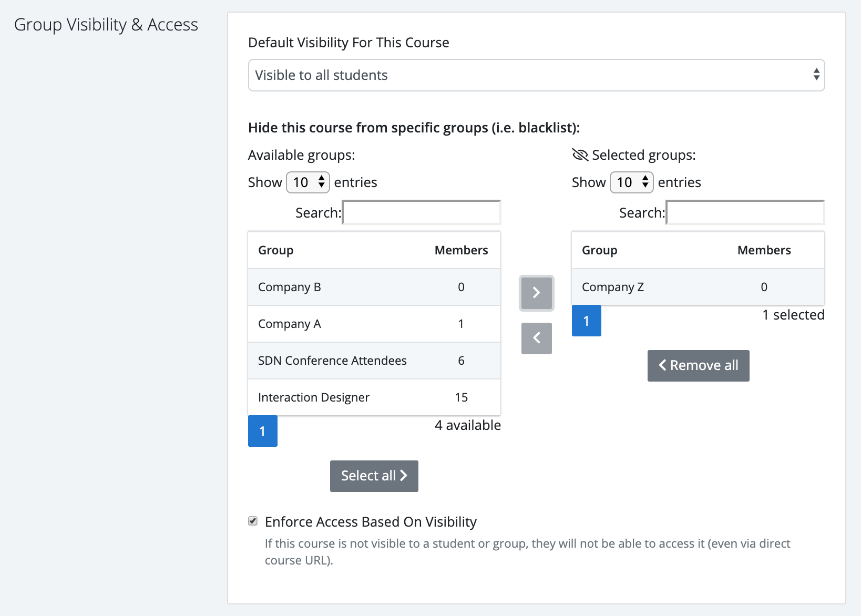Open the Available groups entries count dropdown
This screenshot has height=616, width=861.
tap(307, 182)
